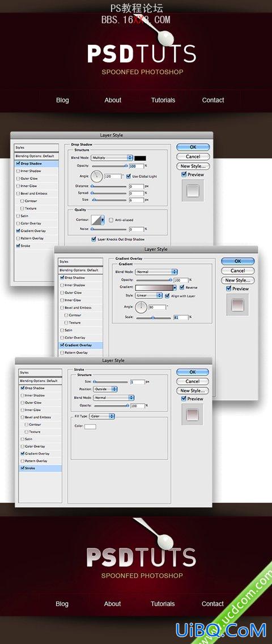Click Cancel in the Stroke settings dialog
This screenshot has height=644, width=272.
click(x=193, y=381)
